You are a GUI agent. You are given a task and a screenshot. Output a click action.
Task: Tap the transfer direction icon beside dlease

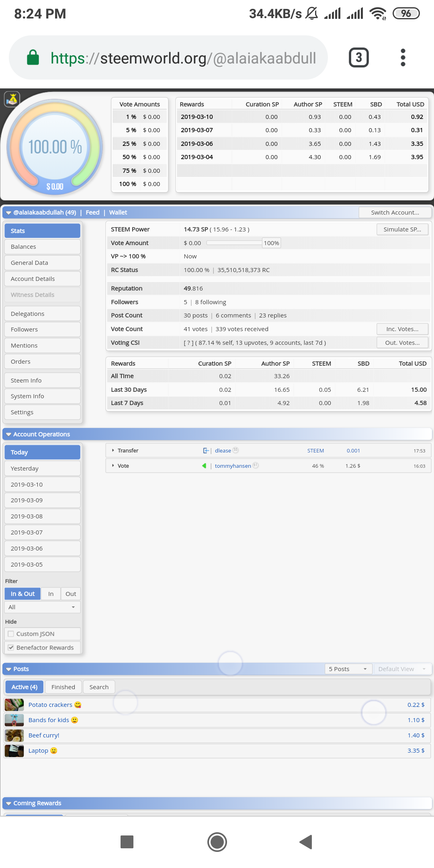pos(206,450)
